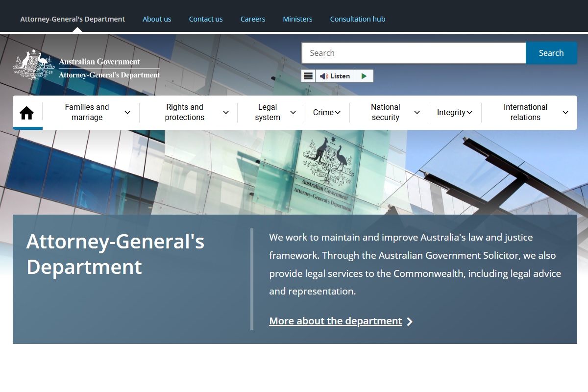Expand the International relations chevron
Viewport: 588px width, 392px height.
coord(565,112)
